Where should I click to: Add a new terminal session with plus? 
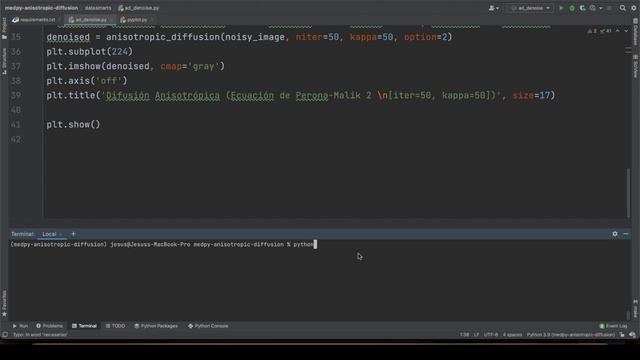click(73, 234)
